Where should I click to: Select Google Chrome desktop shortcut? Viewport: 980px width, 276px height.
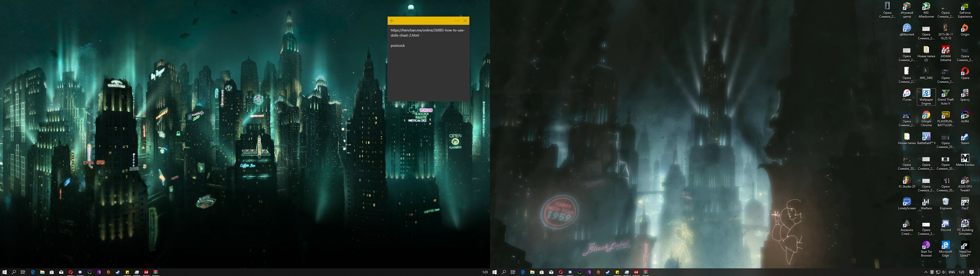[x=926, y=119]
